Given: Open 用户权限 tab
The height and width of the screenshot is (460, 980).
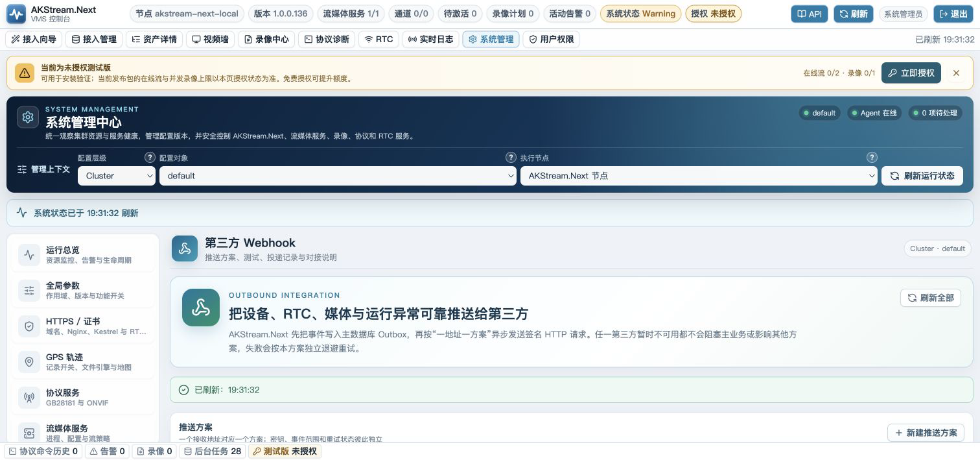Looking at the screenshot, I should click(551, 40).
